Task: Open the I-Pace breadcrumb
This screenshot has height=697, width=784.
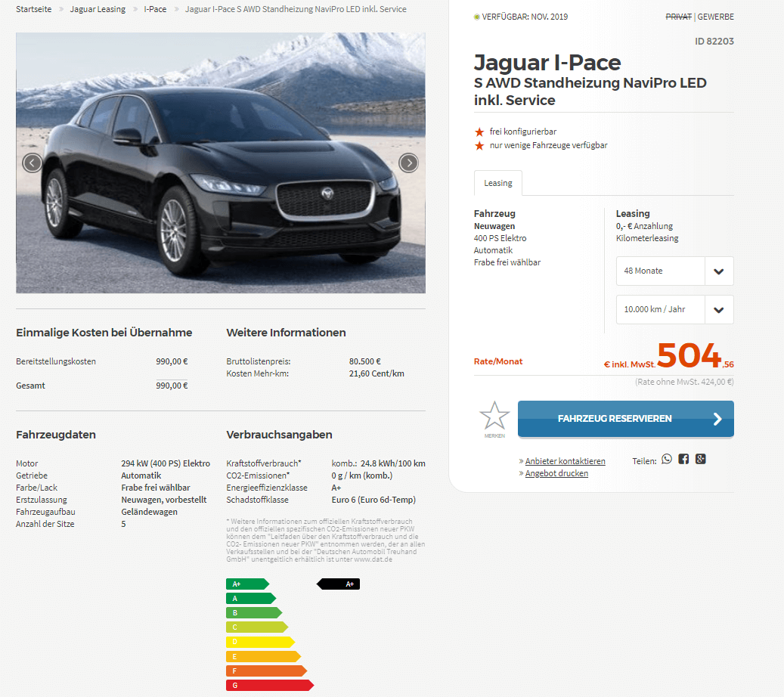Action: pos(155,9)
